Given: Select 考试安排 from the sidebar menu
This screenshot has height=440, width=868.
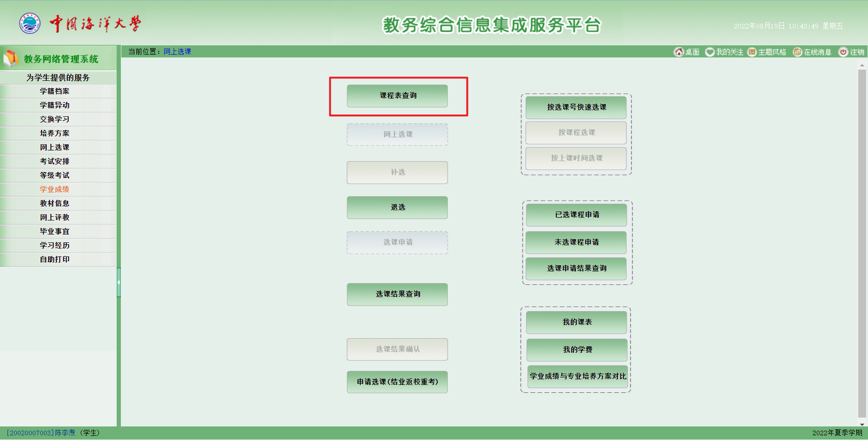Looking at the screenshot, I should click(55, 161).
